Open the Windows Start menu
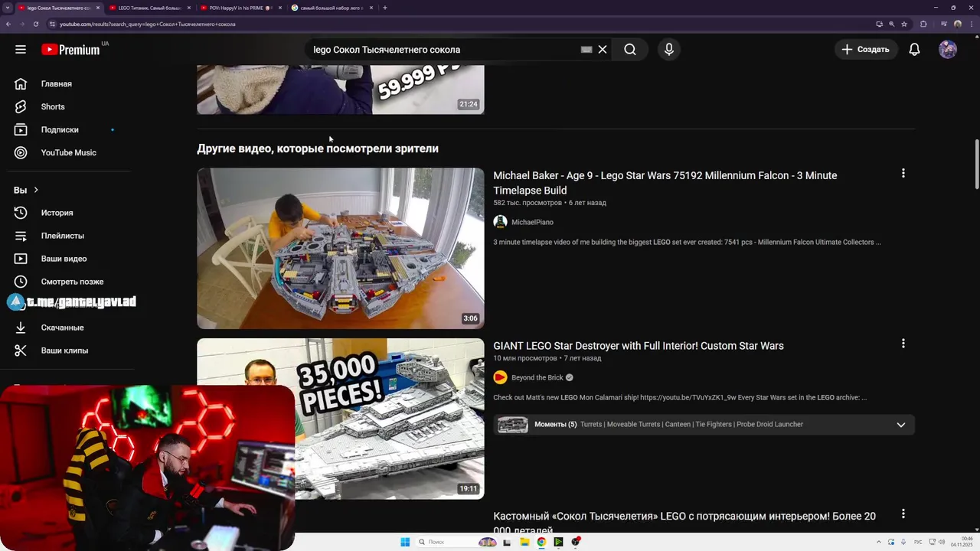 click(405, 542)
